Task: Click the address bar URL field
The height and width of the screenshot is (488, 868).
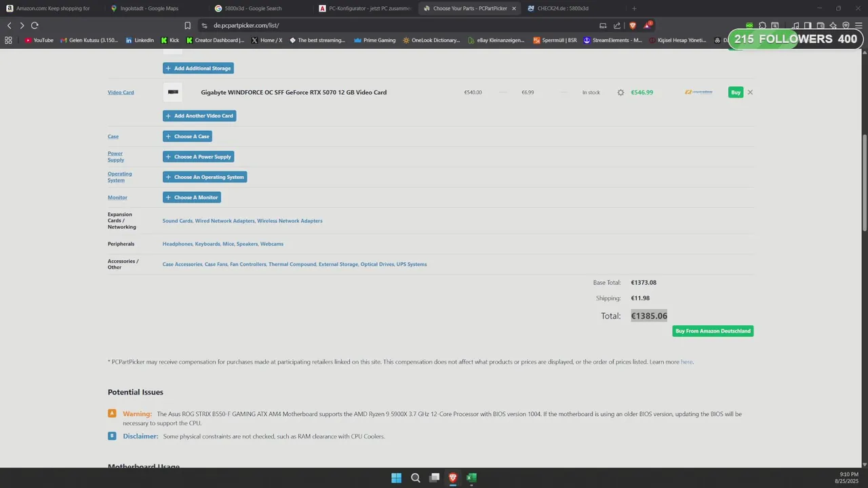Action: point(400,25)
